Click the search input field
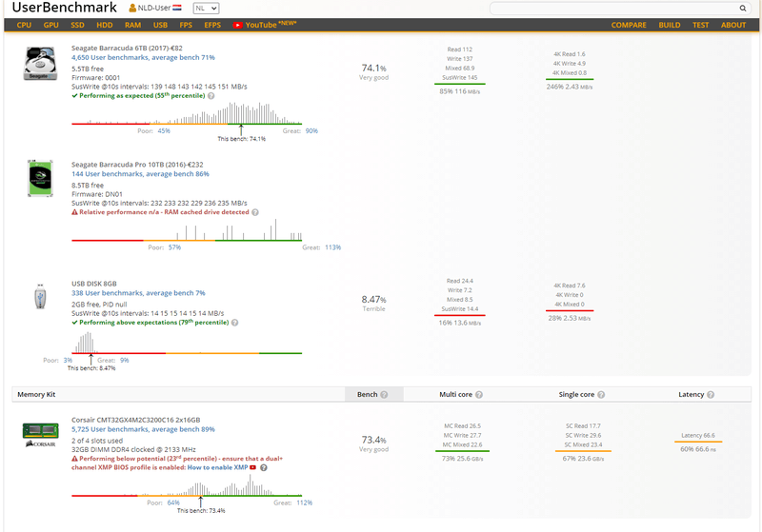The width and height of the screenshot is (762, 532). pos(613,9)
